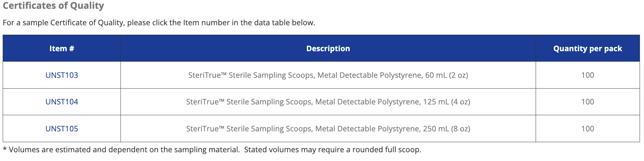644x161 pixels.
Task: Open the UNST104 certificate link
Action: point(62,102)
